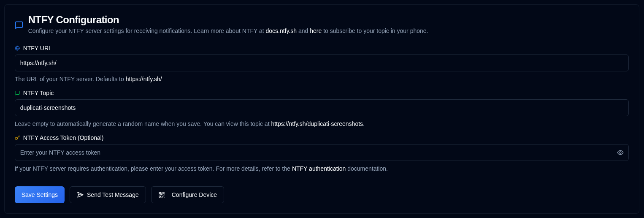Image resolution: width=644 pixels, height=218 pixels.
Task: Open the NTFY authentication documentation link
Action: tap(319, 169)
